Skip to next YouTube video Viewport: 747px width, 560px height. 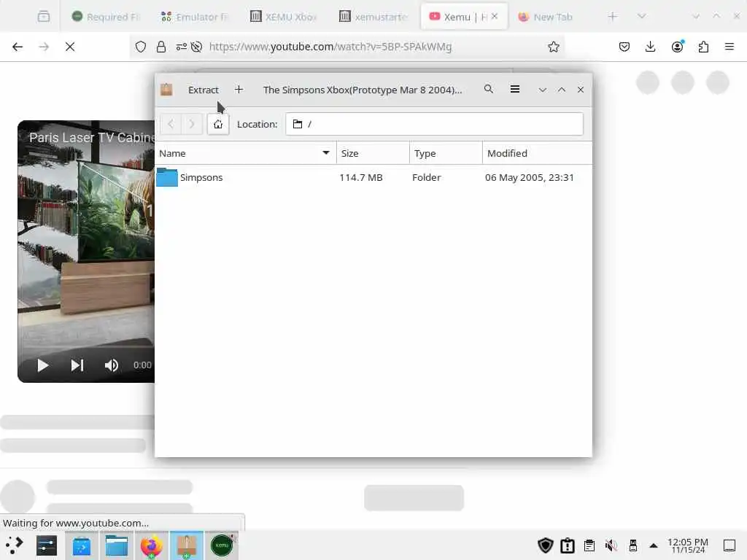77,365
